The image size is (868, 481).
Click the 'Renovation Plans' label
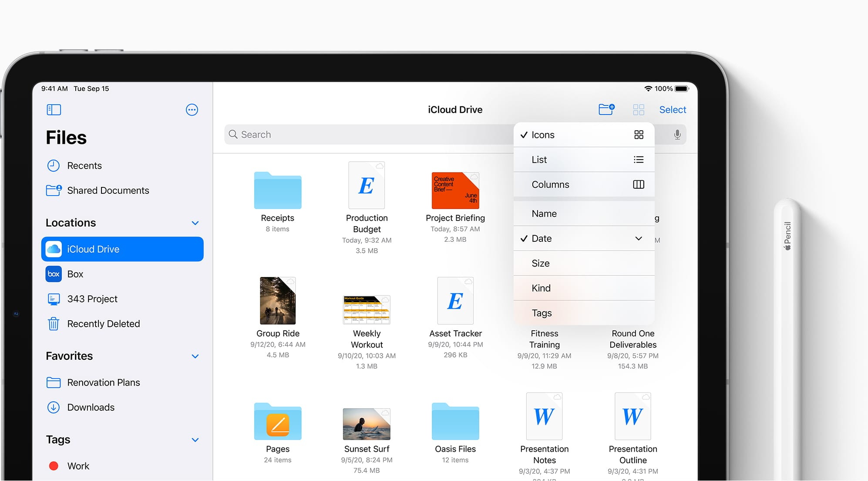click(x=104, y=383)
